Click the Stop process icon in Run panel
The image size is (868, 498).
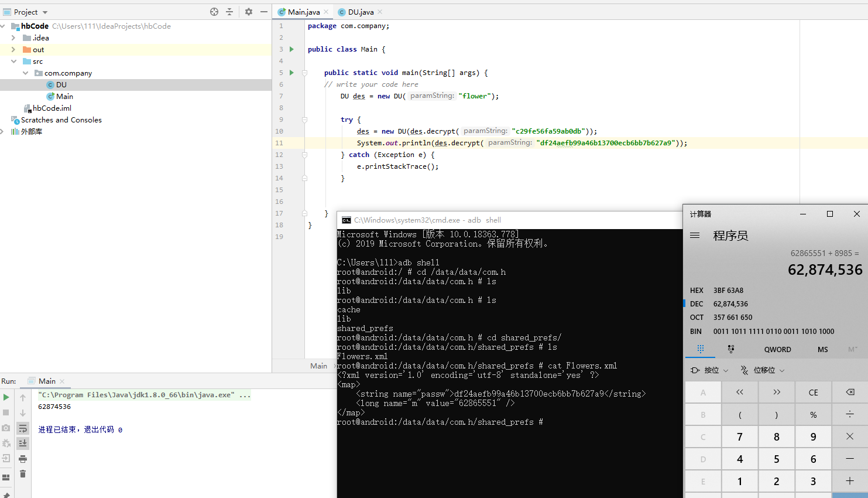(6, 412)
